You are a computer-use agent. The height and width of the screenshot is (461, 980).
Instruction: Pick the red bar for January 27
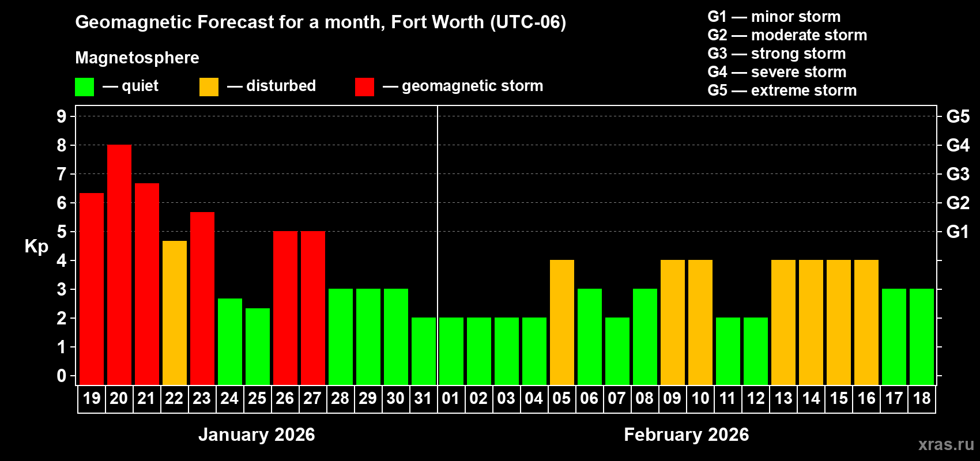coord(313,308)
